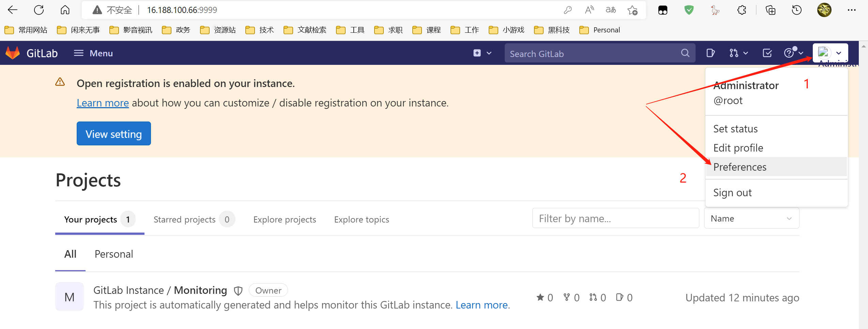This screenshot has width=868, height=329.
Task: Toggle the user menu chevron
Action: tap(839, 53)
